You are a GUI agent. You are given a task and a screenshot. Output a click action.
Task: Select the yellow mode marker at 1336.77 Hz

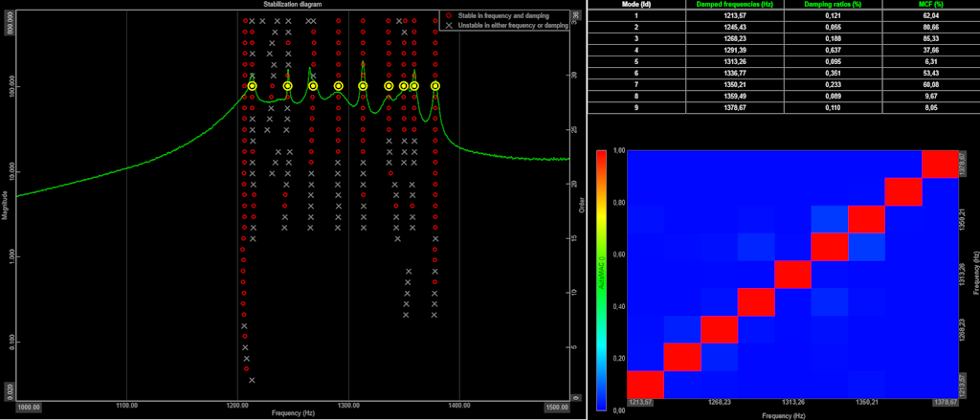[389, 86]
